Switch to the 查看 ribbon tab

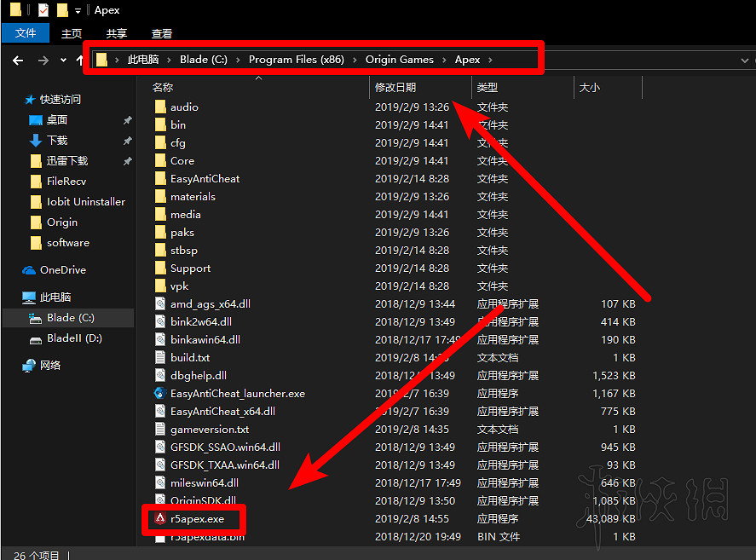pyautogui.click(x=162, y=34)
